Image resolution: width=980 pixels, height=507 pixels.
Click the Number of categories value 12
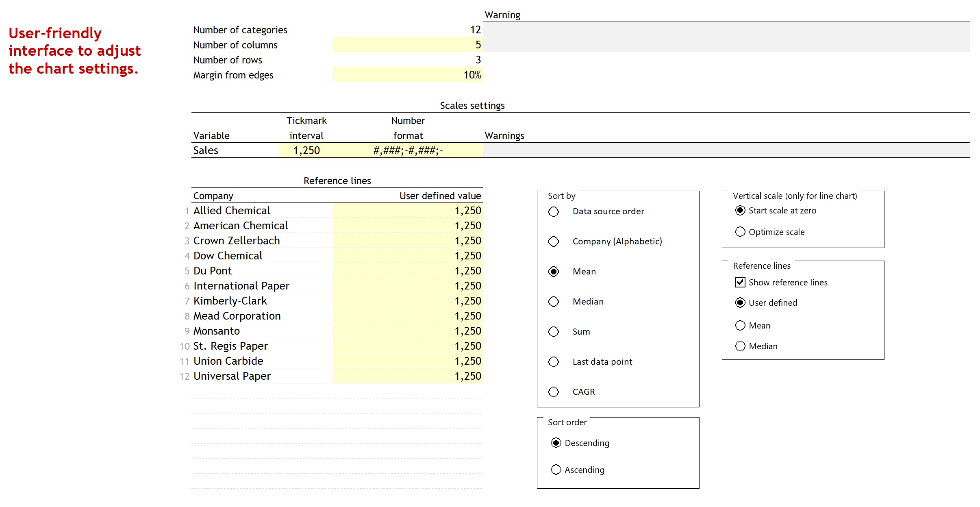(x=476, y=30)
